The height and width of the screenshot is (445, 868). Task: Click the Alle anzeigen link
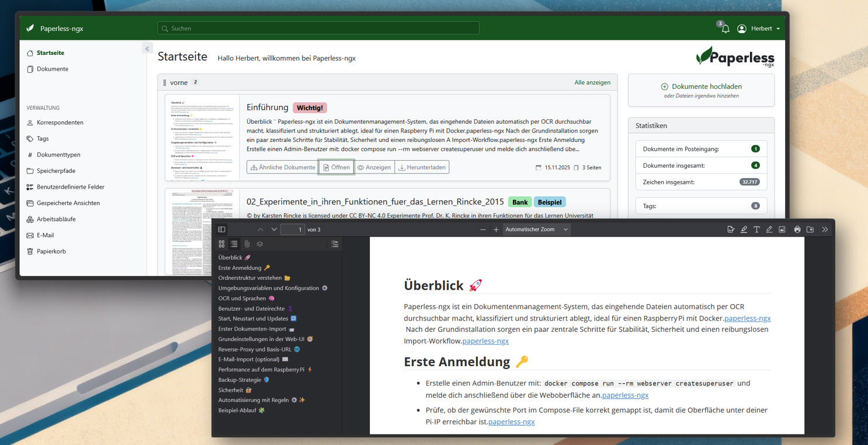(592, 82)
